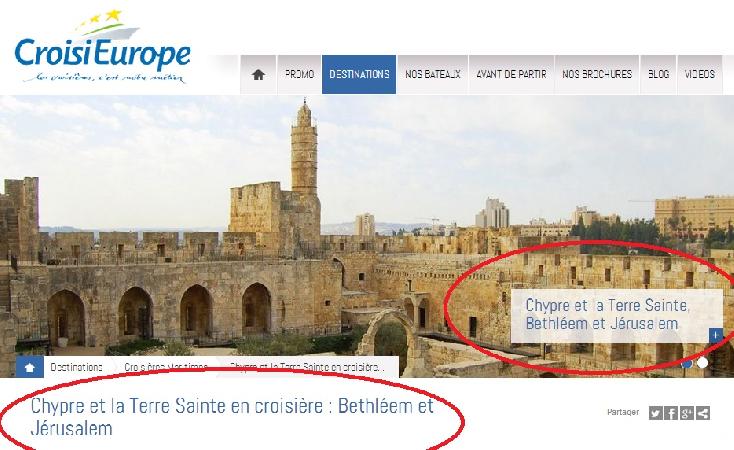
Task: Open the generic share icon
Action: coord(703,413)
